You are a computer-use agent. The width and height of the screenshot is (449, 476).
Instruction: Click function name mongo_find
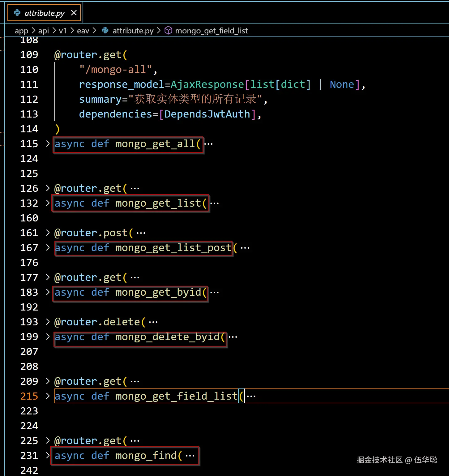(x=146, y=456)
